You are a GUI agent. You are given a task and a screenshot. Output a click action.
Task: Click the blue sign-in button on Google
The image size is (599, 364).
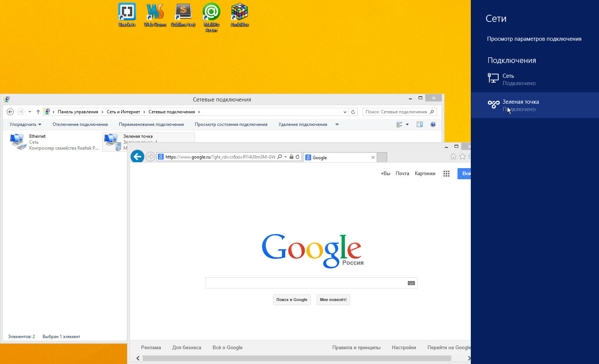464,173
